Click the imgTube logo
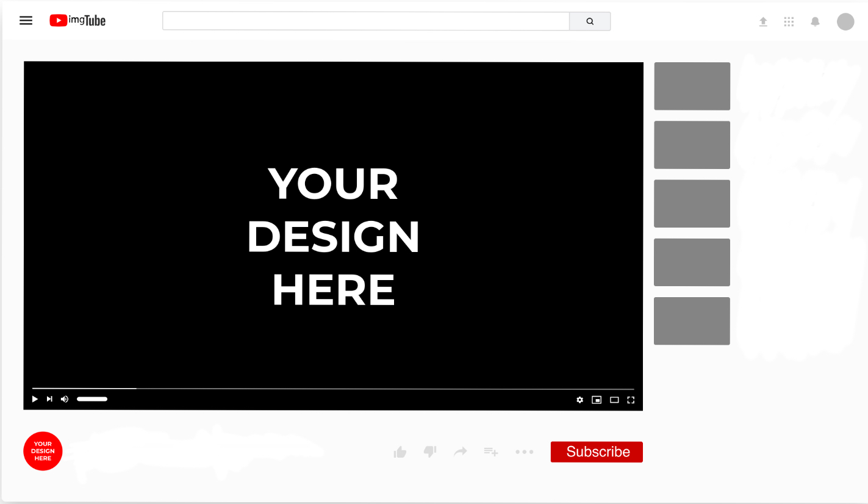Image resolution: width=868 pixels, height=504 pixels. [77, 21]
